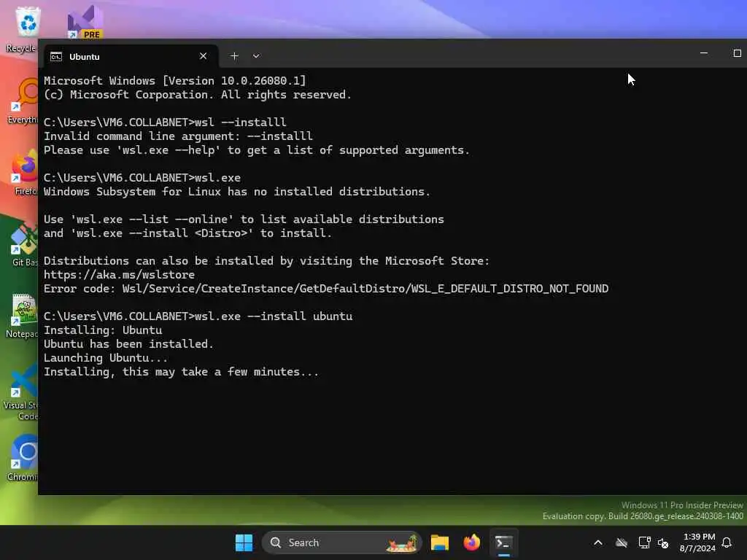Launch Firefox from the desktop shortcut
The height and width of the screenshot is (560, 747).
[25, 172]
